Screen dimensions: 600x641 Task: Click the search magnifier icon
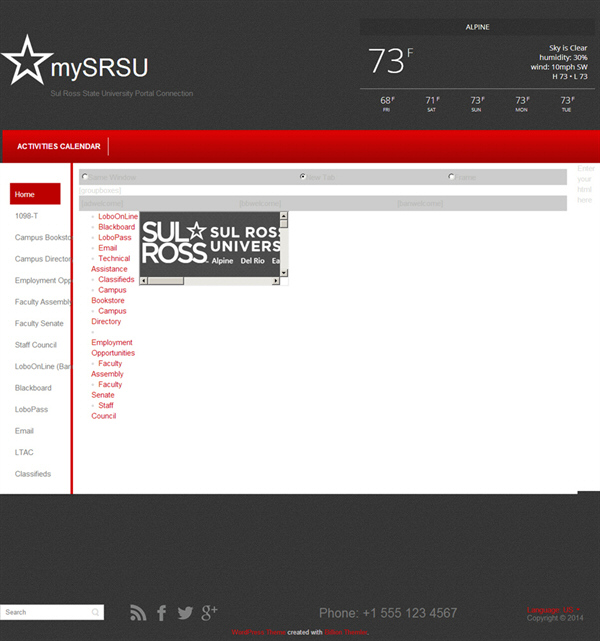tap(96, 612)
